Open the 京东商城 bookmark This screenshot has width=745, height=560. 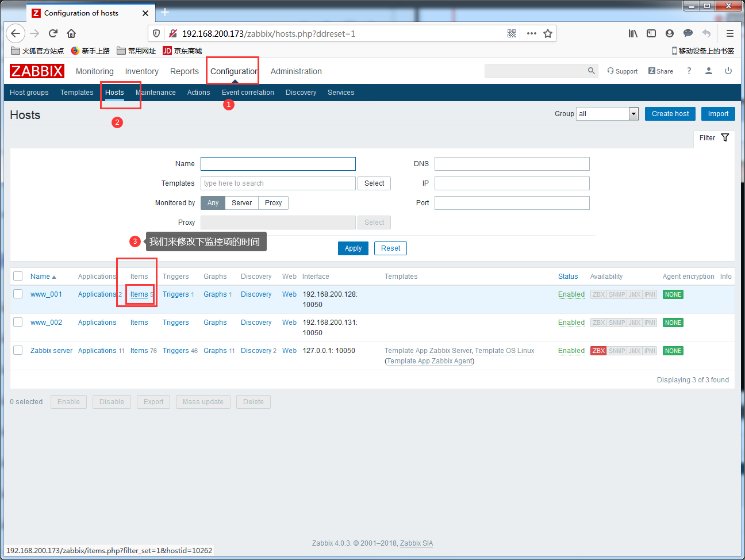click(x=182, y=51)
